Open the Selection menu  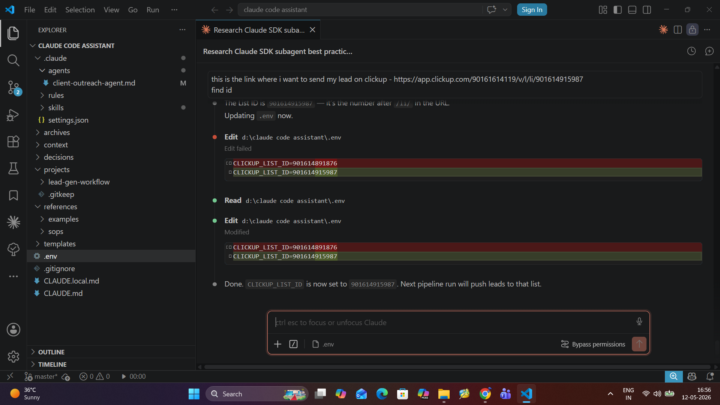tap(80, 10)
